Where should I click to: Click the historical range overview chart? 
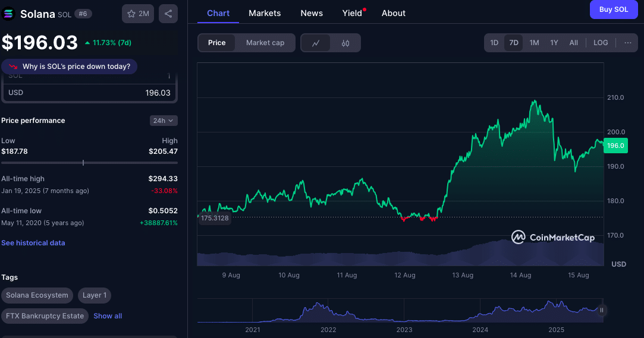click(400, 311)
